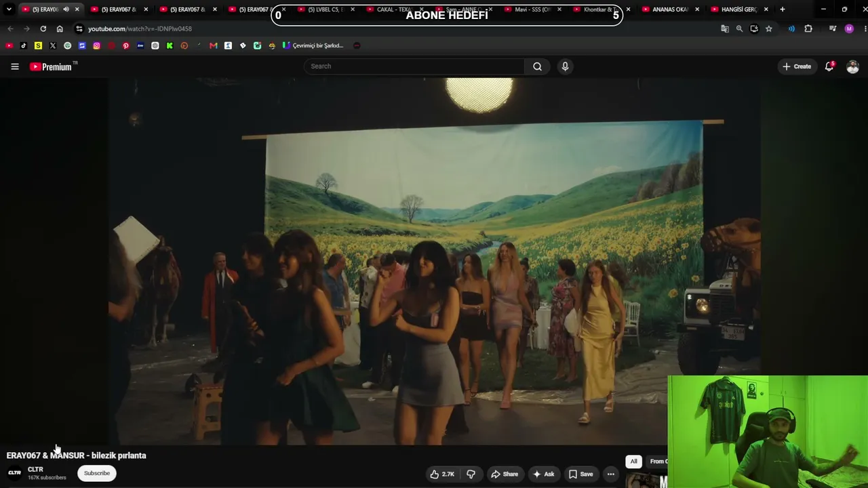This screenshot has height=488, width=868.
Task: Open the CLTR channel name link
Action: coord(35,469)
